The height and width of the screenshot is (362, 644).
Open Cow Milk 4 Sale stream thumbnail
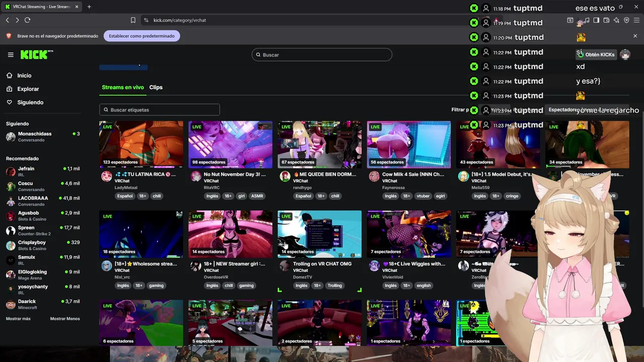pyautogui.click(x=409, y=144)
